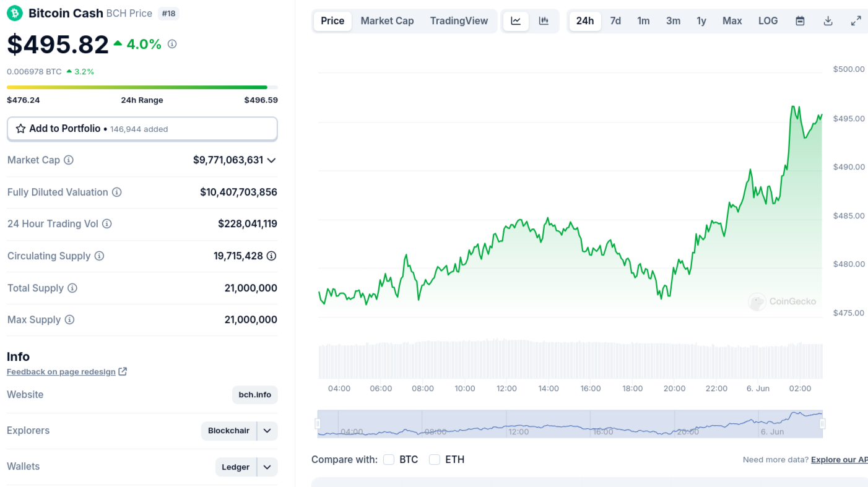Click right handle of chart range navigator
The image size is (868, 487).
click(823, 423)
